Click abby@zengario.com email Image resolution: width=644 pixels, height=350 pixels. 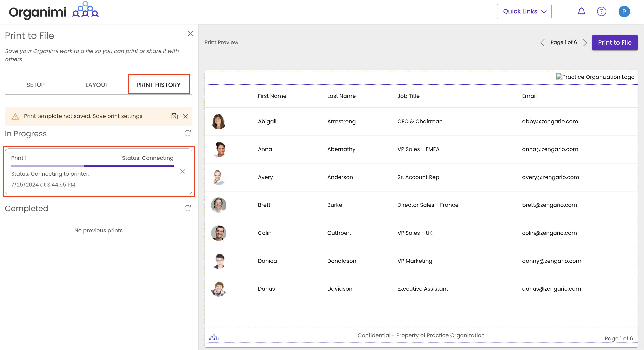click(550, 121)
